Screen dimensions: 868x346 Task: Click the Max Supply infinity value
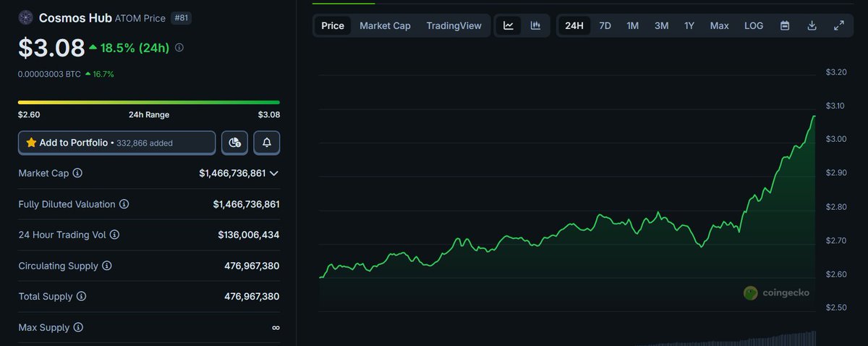[x=276, y=328]
